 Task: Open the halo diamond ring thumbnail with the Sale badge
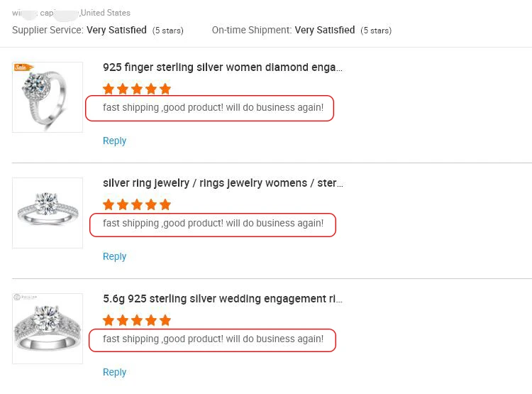tap(48, 97)
